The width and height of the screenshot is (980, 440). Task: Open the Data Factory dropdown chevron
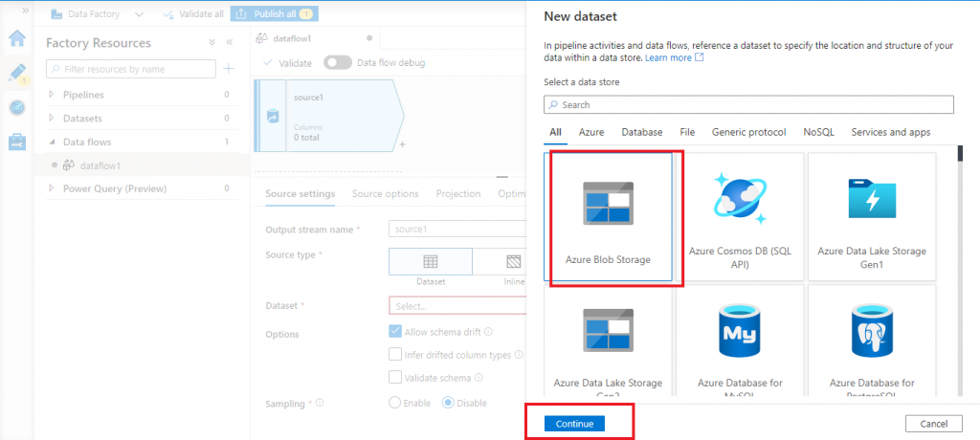[x=139, y=13]
